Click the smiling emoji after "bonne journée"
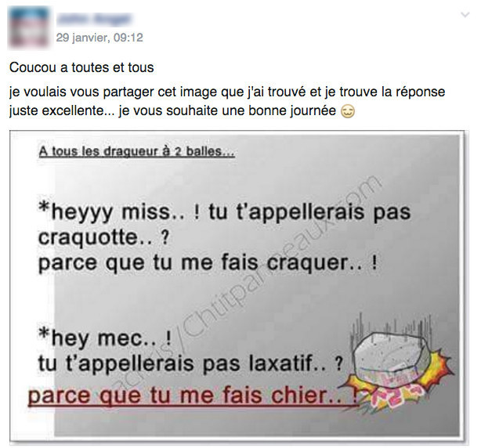481x448 pixels. pyautogui.click(x=348, y=111)
